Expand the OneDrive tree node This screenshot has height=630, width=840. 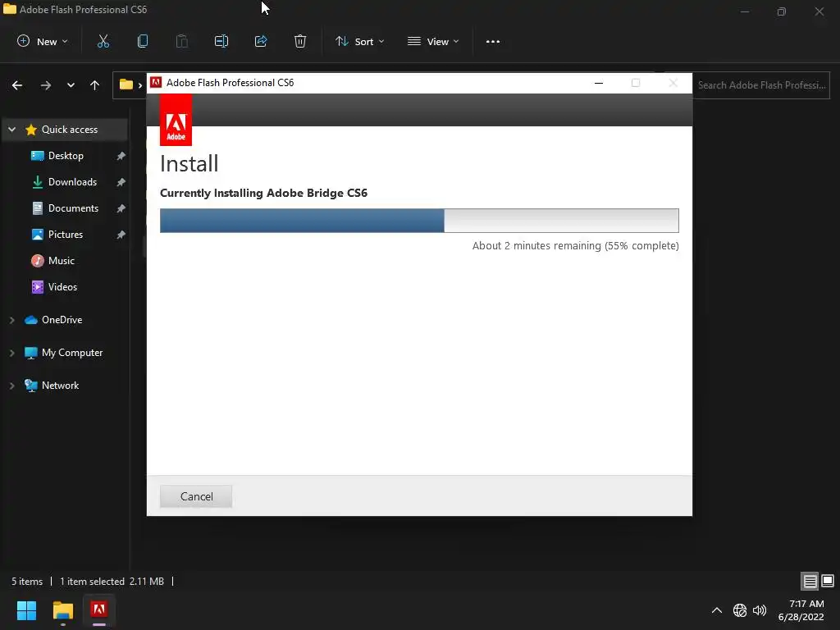coord(11,320)
